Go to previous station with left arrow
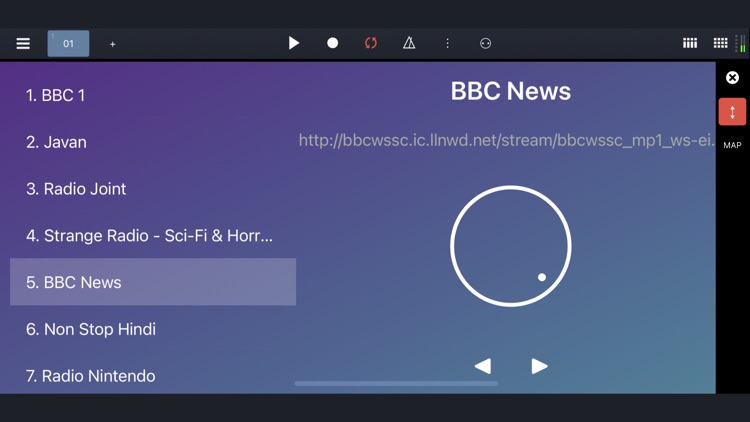The height and width of the screenshot is (422, 750). tap(483, 366)
